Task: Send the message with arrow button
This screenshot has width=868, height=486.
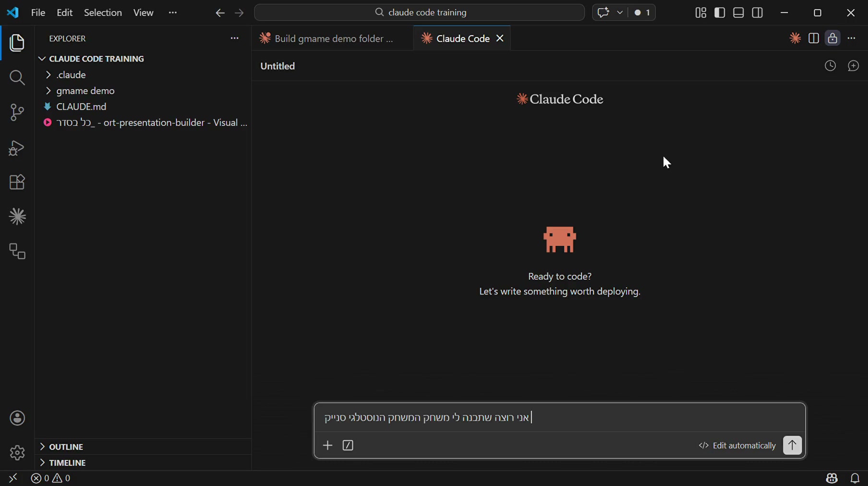Action: click(x=792, y=445)
